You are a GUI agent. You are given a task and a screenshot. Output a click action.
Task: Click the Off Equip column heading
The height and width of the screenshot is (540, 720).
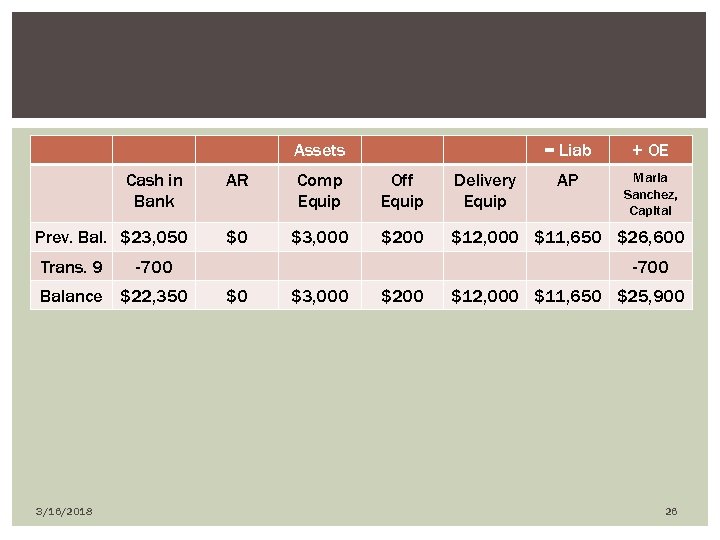coord(402,190)
